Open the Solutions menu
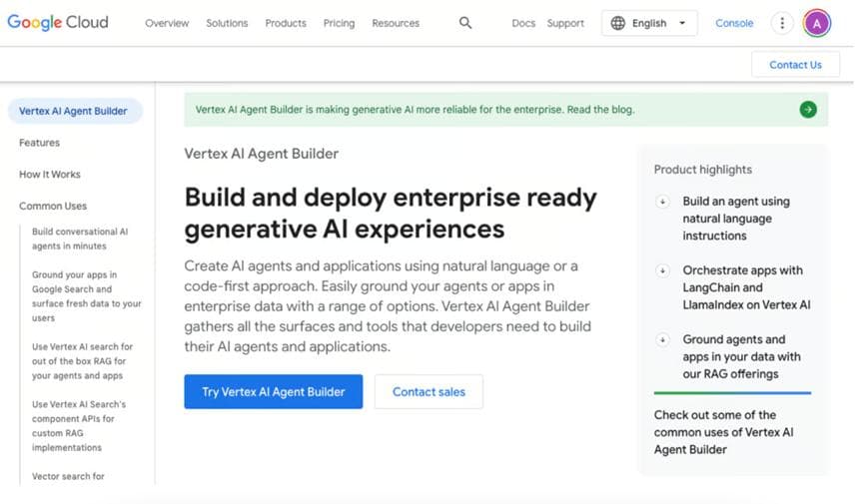 coord(228,23)
